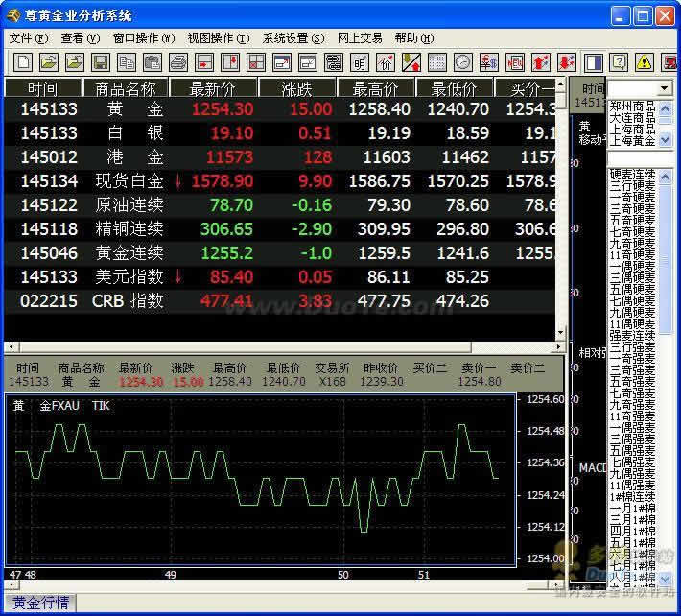
Task: Open the 视图操作(T) menu
Action: pyautogui.click(x=219, y=38)
